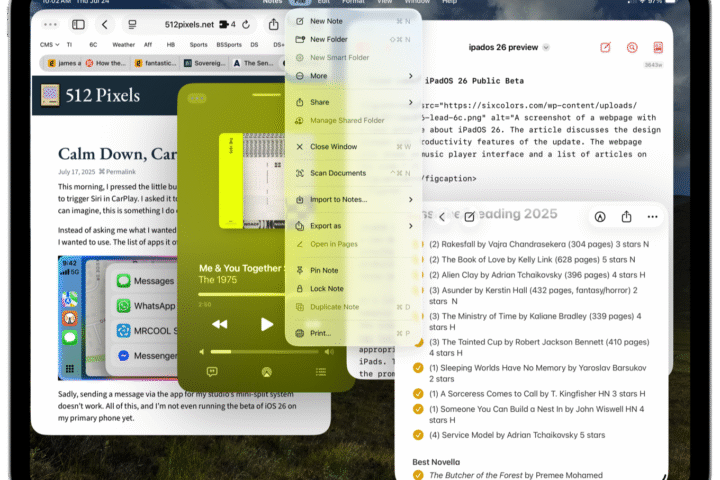Image resolution: width=720 pixels, height=480 pixels.
Task: Expand Import to Notes submenu
Action: point(354,199)
